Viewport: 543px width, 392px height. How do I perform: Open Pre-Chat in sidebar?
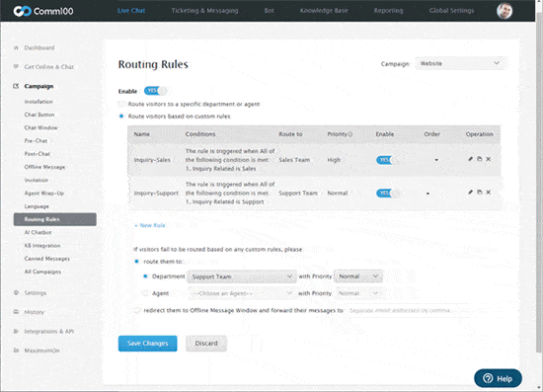click(36, 141)
